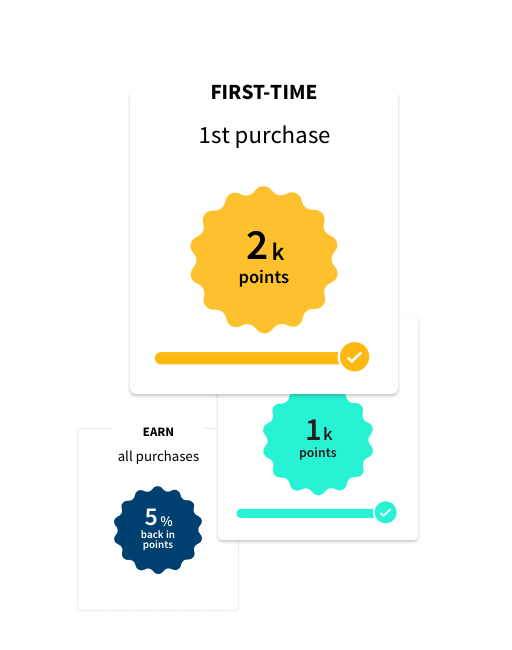Click the teal progress bar

point(306,514)
